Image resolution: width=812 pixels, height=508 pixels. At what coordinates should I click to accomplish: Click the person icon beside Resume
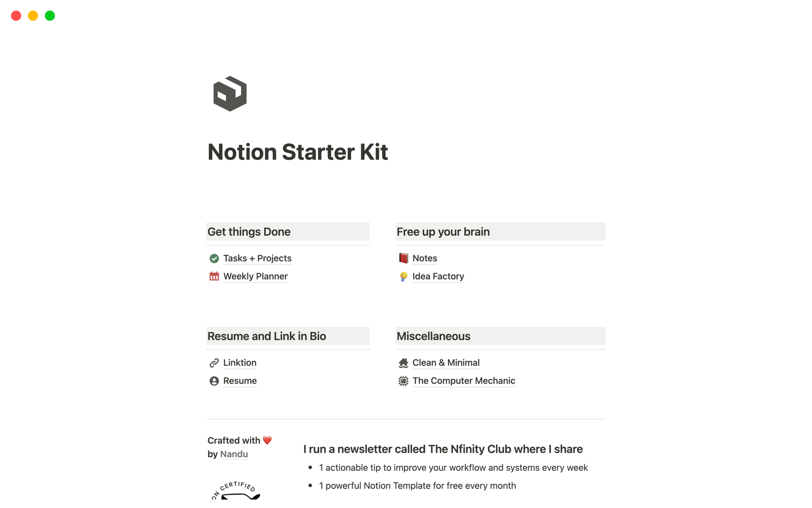[214, 381]
